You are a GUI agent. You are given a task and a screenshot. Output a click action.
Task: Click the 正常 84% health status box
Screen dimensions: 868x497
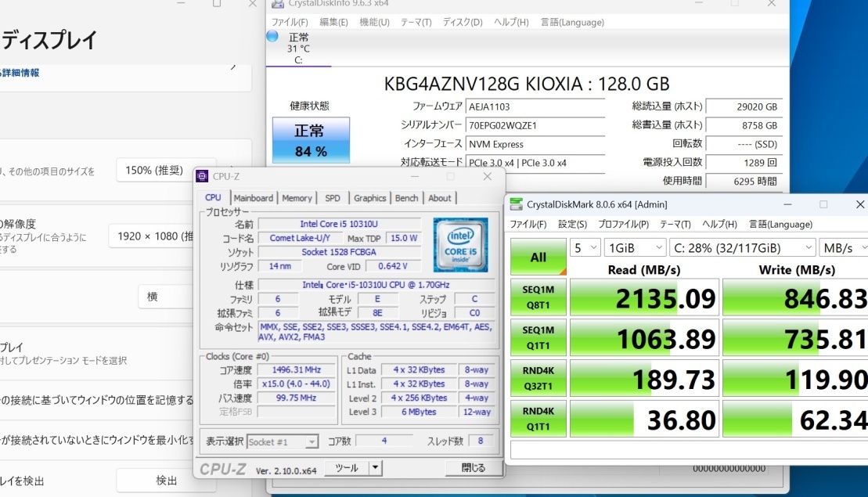311,140
